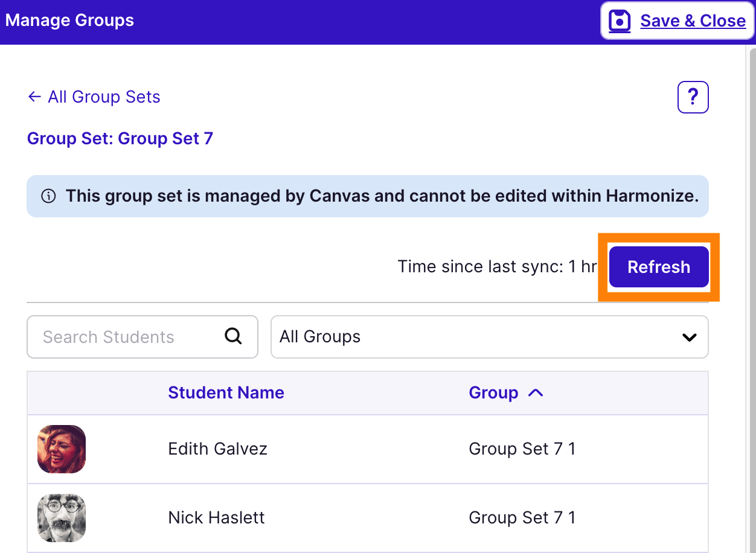756x553 pixels.
Task: Click Edith Galvez's avatar photo
Action: (62, 449)
